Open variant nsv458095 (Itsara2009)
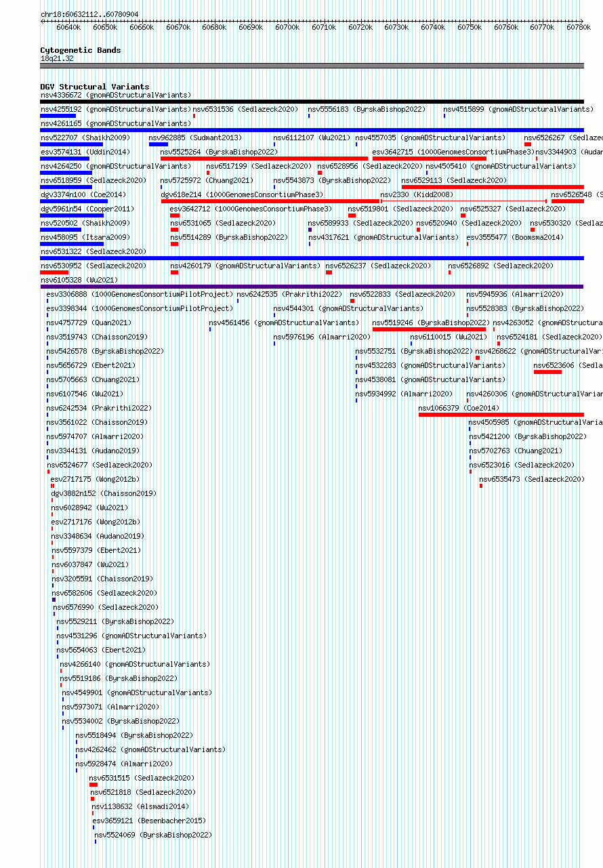603x868 pixels. tap(85, 237)
